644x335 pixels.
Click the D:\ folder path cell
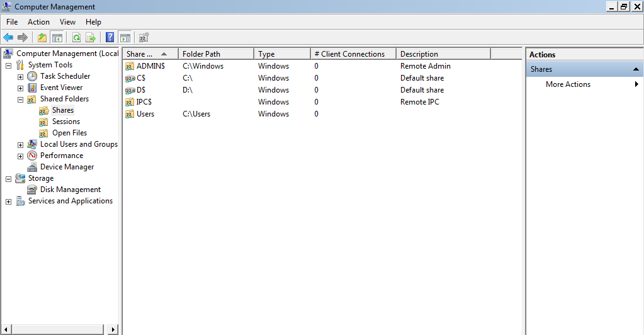point(188,90)
